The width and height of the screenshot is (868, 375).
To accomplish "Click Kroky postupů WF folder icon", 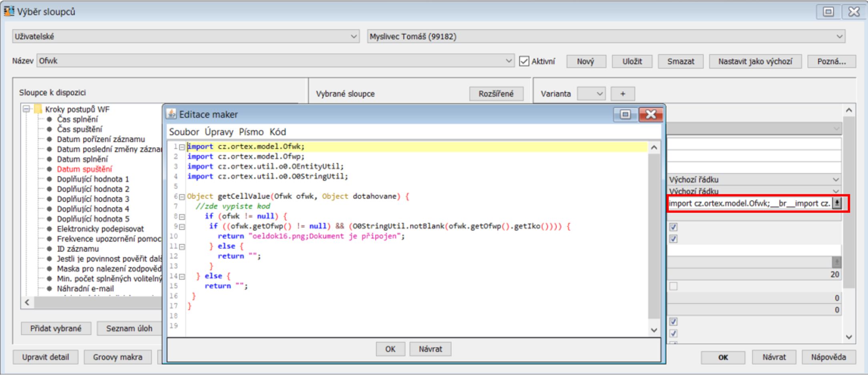I will click(x=38, y=109).
